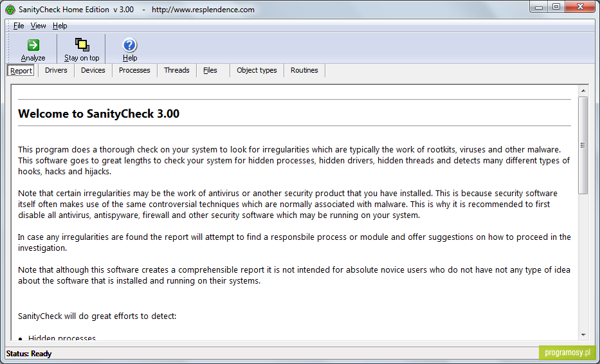Switch to the Object types tab
600x364 pixels.
[257, 71]
